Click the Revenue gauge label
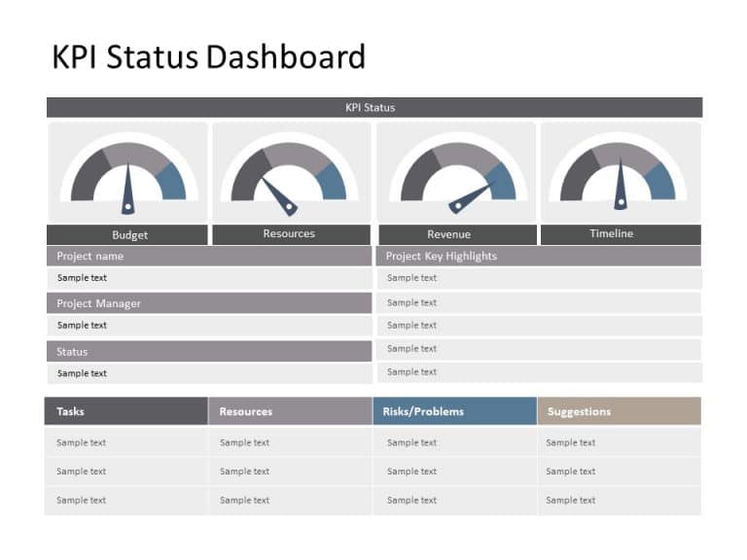This screenshot has height=560, width=747. pos(457,234)
